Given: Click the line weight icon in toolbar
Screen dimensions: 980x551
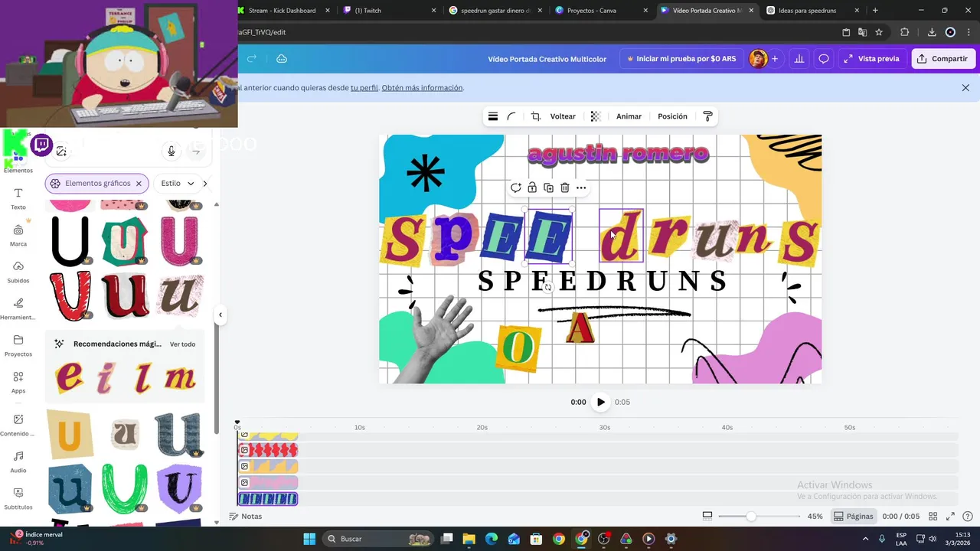Looking at the screenshot, I should pyautogui.click(x=493, y=116).
